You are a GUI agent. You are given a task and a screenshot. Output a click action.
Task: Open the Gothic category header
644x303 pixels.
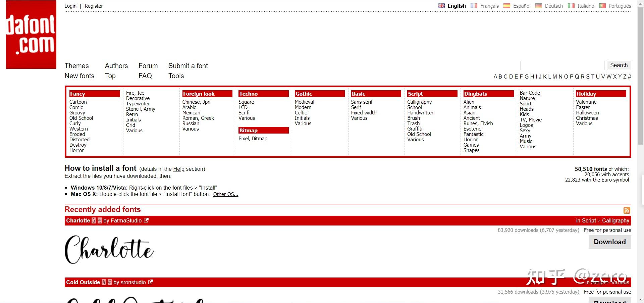pyautogui.click(x=320, y=94)
